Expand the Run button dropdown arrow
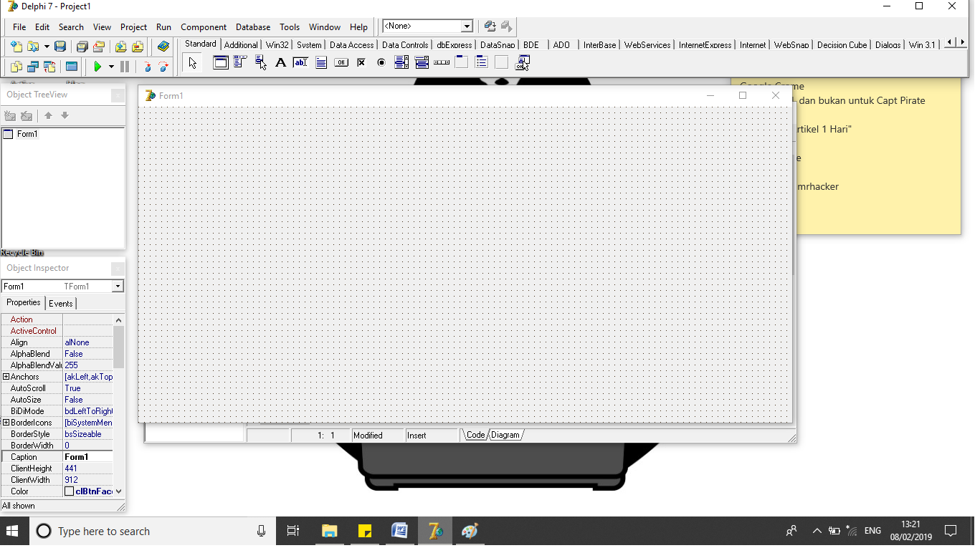Viewport: 980px width, 548px height. (x=111, y=67)
